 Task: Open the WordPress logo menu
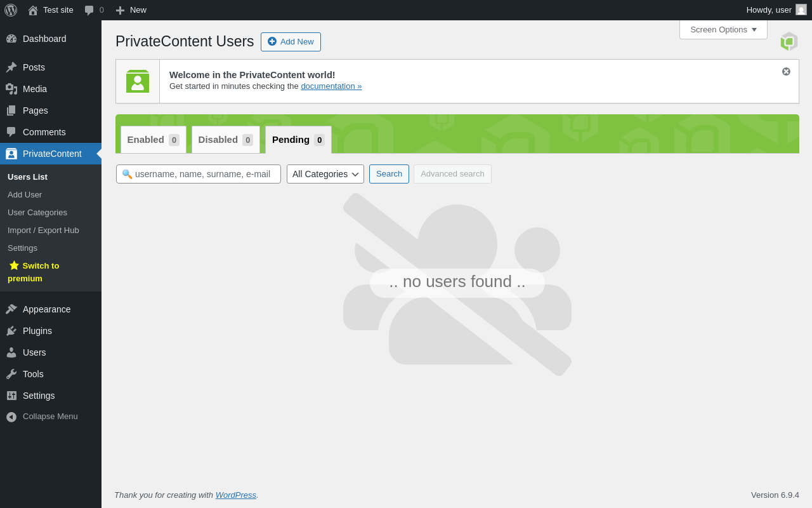tap(11, 10)
